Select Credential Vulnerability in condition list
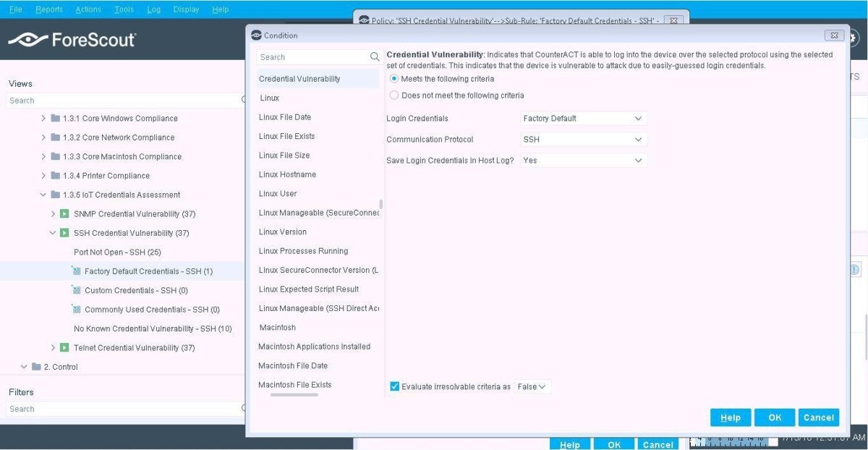Viewport: 868px width, 450px height. (x=318, y=78)
